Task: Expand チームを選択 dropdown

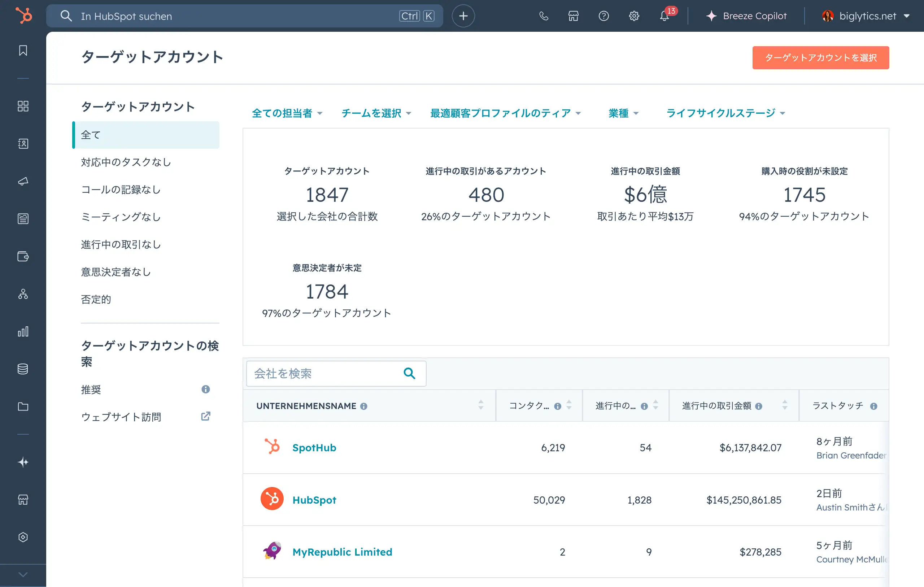Action: pos(376,113)
